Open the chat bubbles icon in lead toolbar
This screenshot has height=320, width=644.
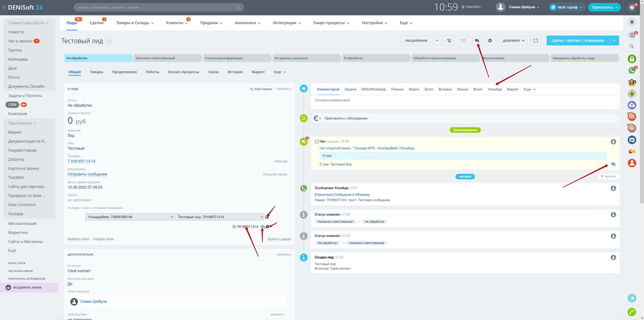point(477,41)
